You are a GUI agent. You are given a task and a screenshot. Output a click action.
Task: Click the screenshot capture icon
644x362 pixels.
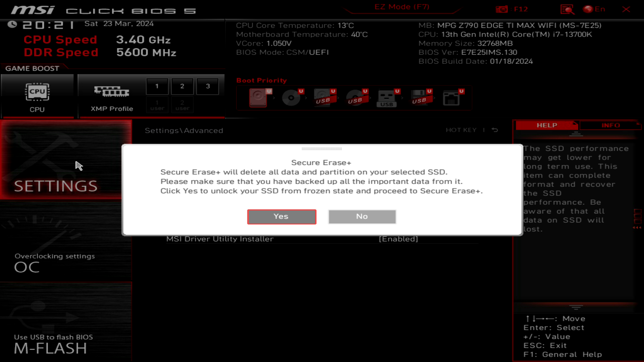click(x=503, y=9)
